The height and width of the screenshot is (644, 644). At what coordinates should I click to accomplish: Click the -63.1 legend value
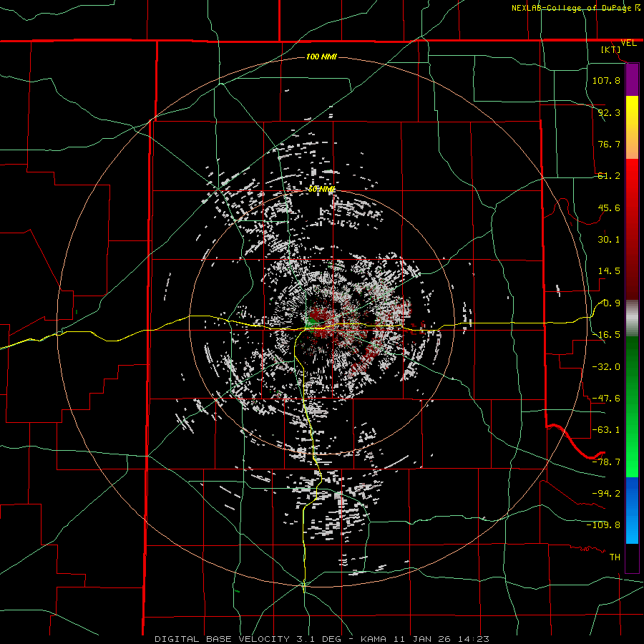coord(606,430)
